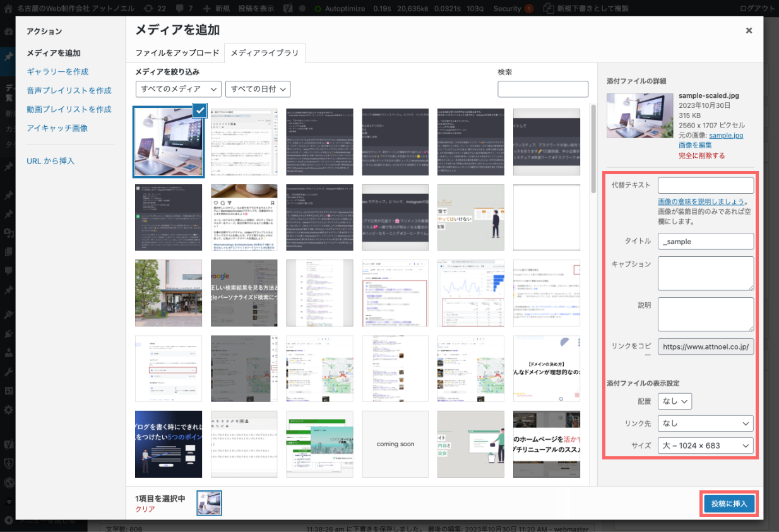
Task: Select the ドメインの決め方 thumbnail
Action: (547, 369)
